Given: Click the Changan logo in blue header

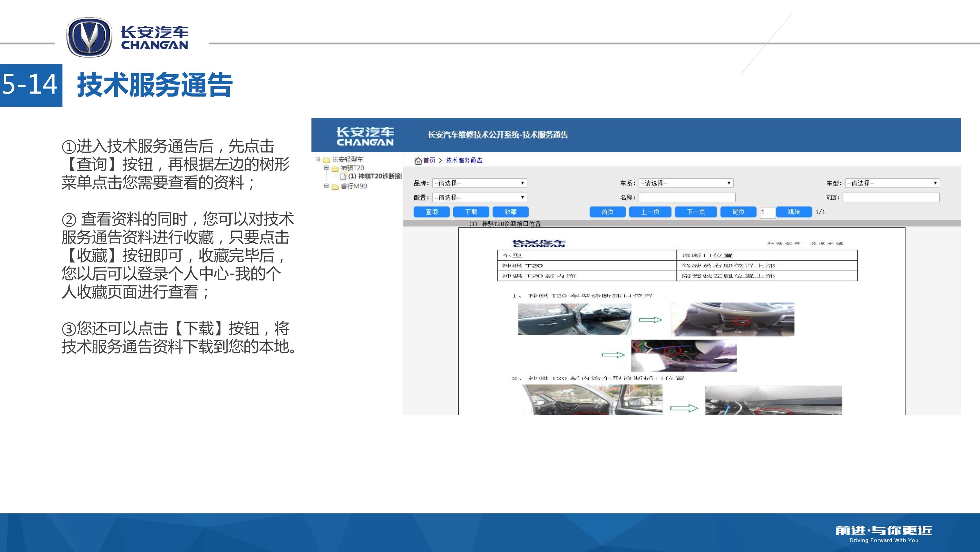Looking at the screenshot, I should (x=365, y=136).
